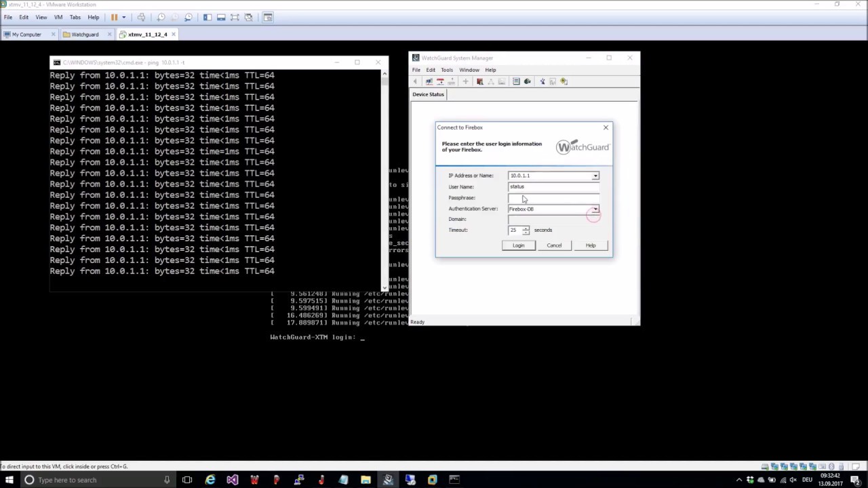
Task: Open File Explorer folder icon on taskbar
Action: [x=366, y=480]
